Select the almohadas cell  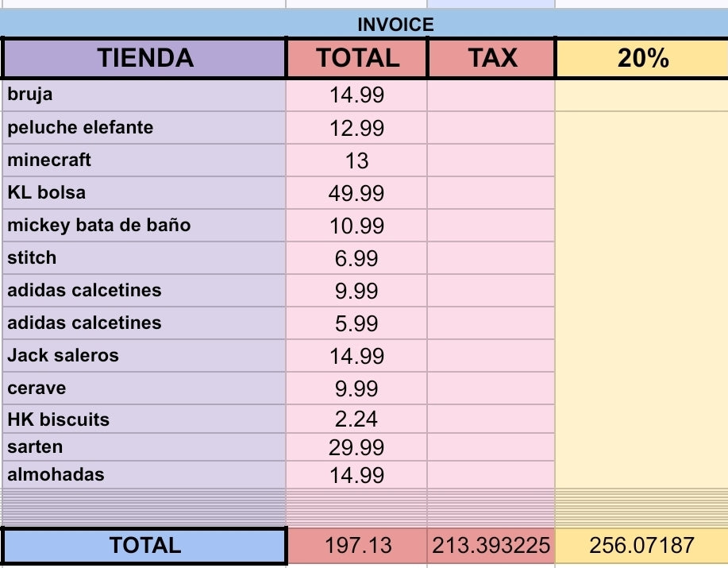pyautogui.click(x=144, y=475)
